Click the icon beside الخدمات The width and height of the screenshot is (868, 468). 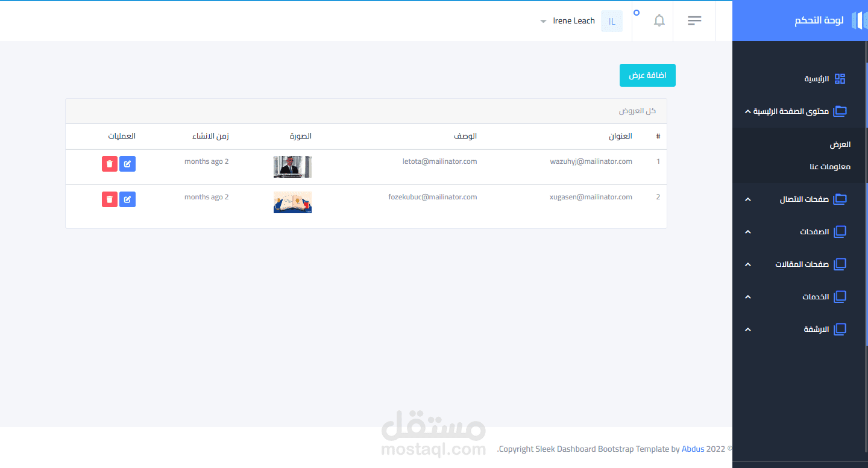point(840,296)
